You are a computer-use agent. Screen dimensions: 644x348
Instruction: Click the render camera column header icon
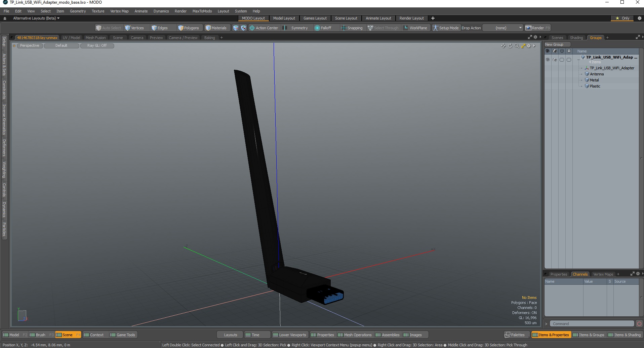point(555,51)
